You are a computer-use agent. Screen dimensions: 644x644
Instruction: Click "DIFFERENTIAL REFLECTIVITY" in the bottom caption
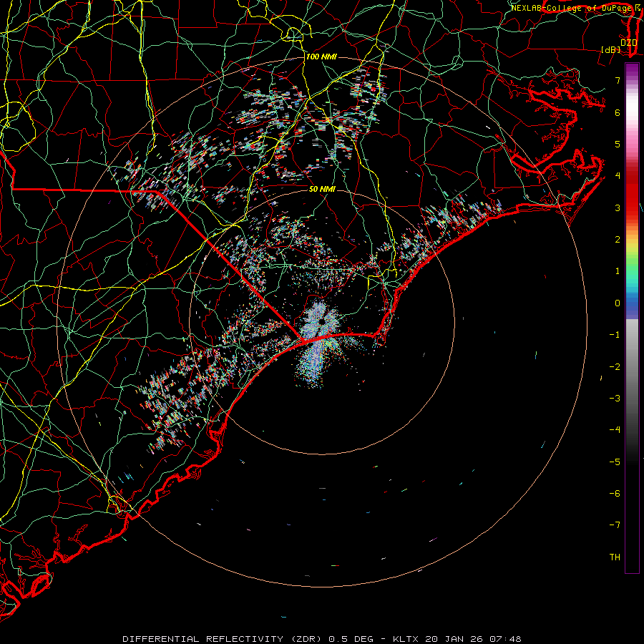pos(203,639)
